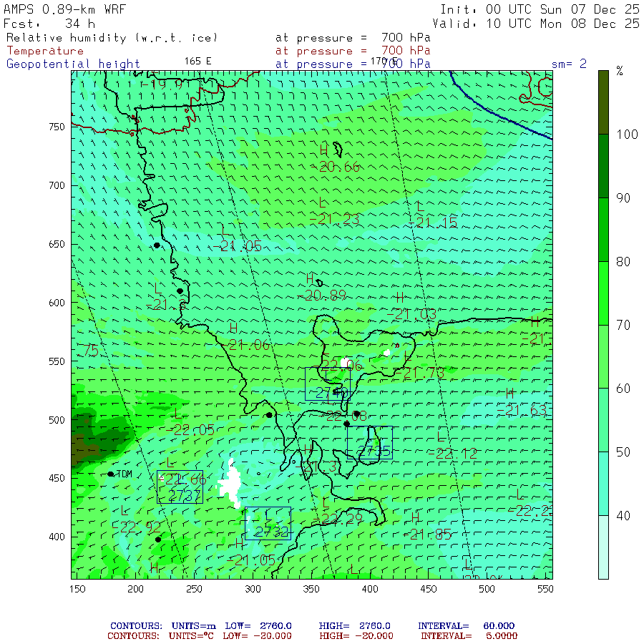Click the '-21.23' temperature low label
This screenshot has width=644, height=644.
(334, 220)
